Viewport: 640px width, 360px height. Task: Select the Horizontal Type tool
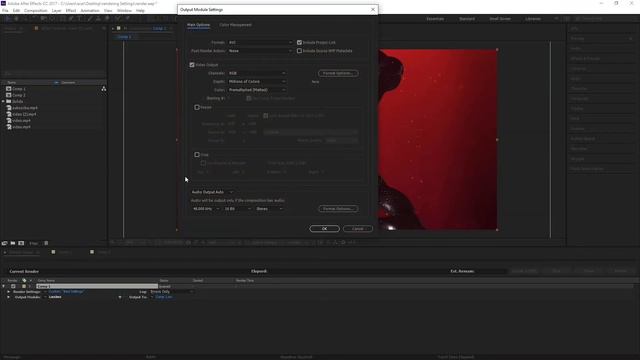(x=80, y=18)
